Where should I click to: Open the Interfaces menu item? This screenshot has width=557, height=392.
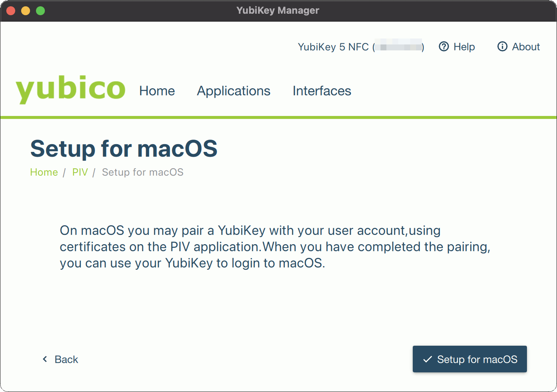(322, 91)
